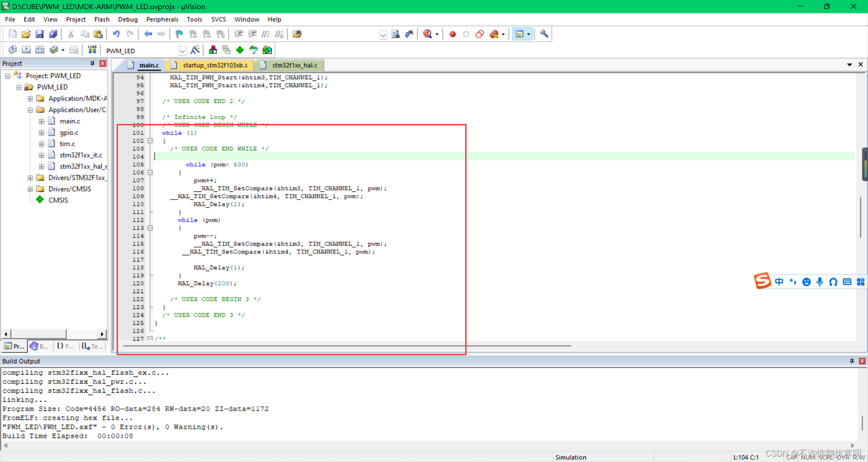
Task: Collapse the Application/User/C folder
Action: click(30, 110)
